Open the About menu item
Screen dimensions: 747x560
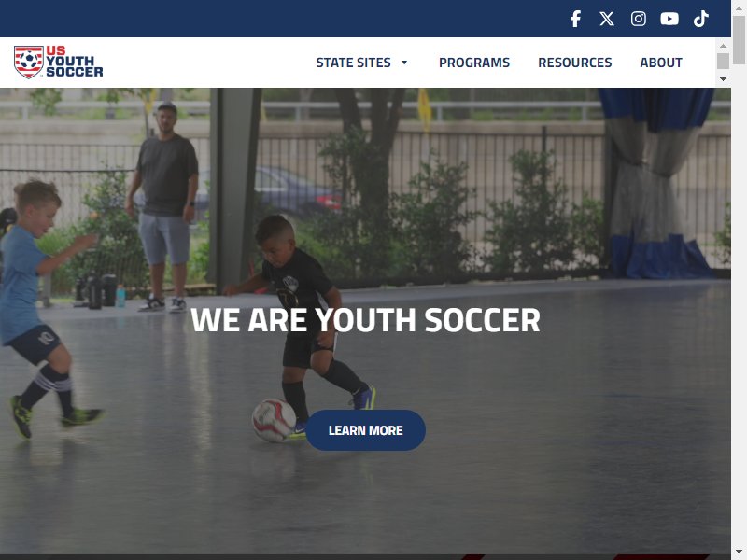661,63
